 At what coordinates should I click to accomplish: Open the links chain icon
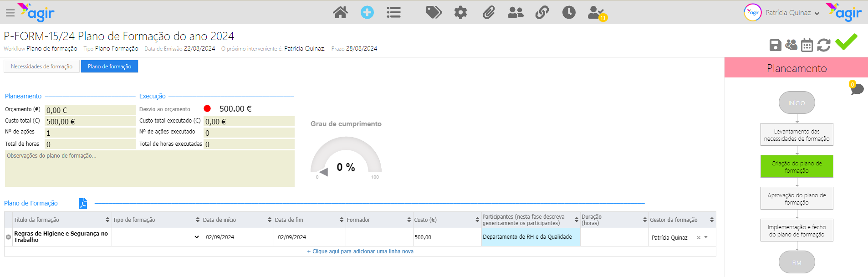542,12
